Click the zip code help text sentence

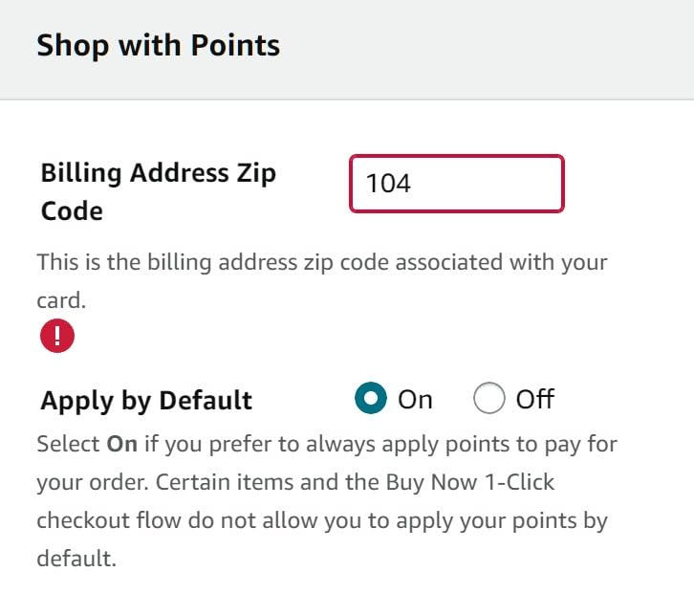click(x=321, y=261)
